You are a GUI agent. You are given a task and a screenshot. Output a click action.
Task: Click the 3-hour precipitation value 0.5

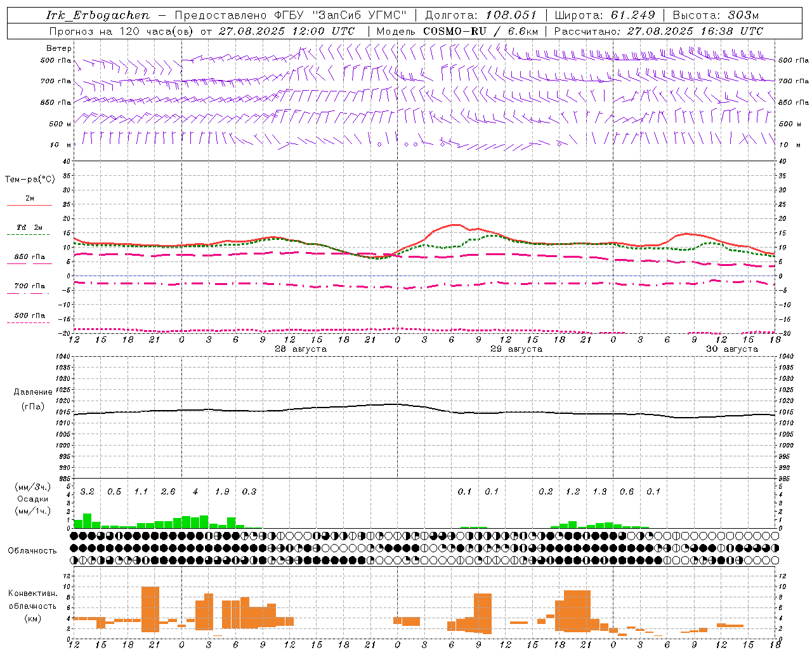(114, 491)
